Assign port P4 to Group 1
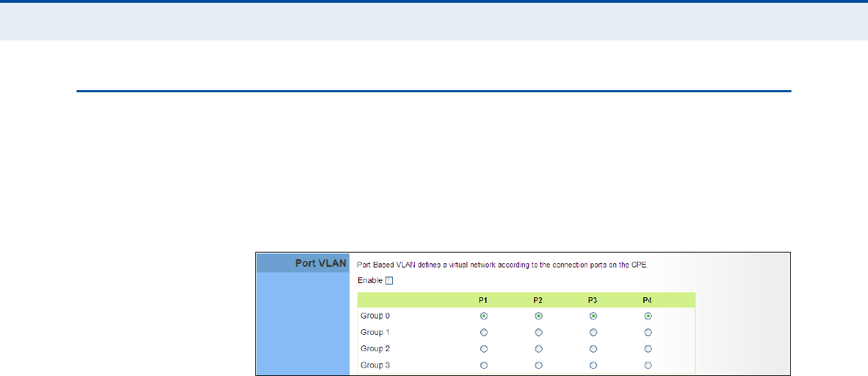The height and width of the screenshot is (376, 868). point(648,332)
